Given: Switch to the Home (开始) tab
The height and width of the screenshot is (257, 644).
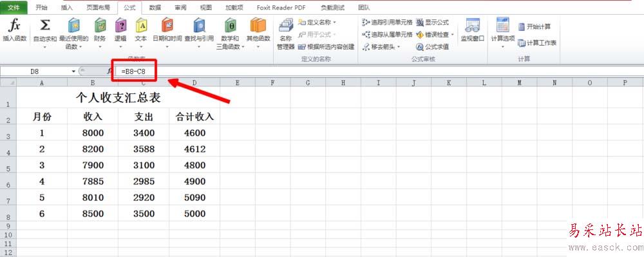Looking at the screenshot, I should (41, 7).
